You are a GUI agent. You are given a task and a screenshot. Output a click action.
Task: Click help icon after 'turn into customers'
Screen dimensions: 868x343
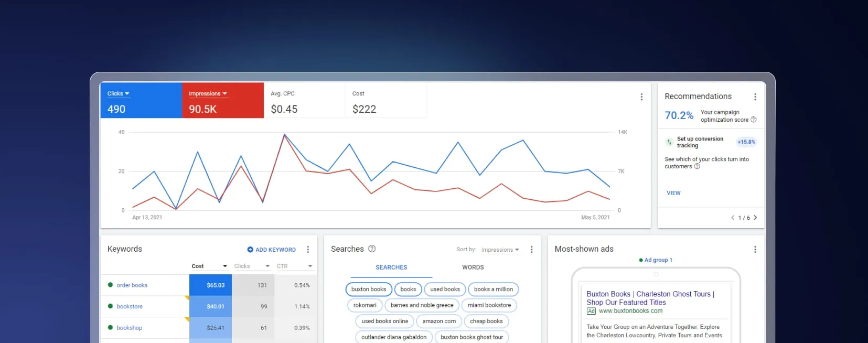(x=697, y=166)
